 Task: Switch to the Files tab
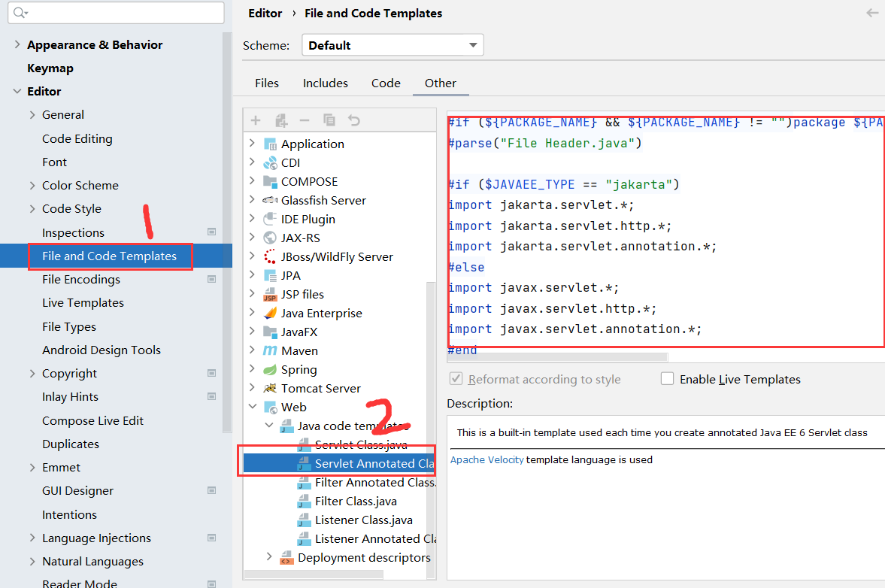click(x=267, y=83)
